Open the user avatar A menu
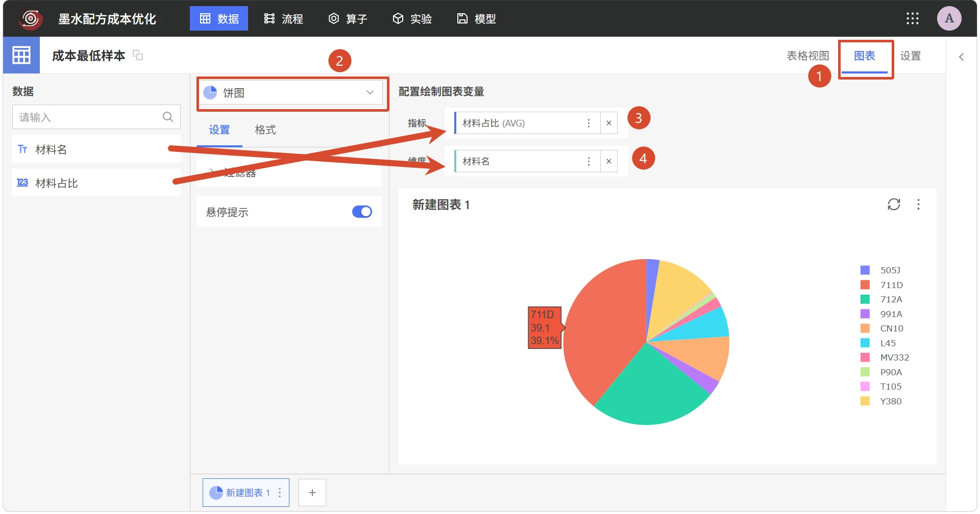The width and height of the screenshot is (980, 514). pos(949,18)
